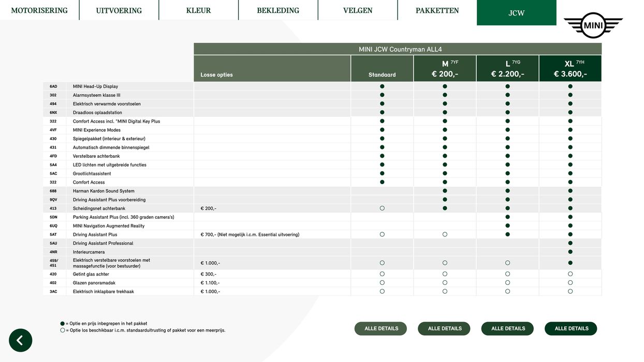Image resolution: width=644 pixels, height=362 pixels.
Task: Select the Velgen tab
Action: [x=357, y=10]
